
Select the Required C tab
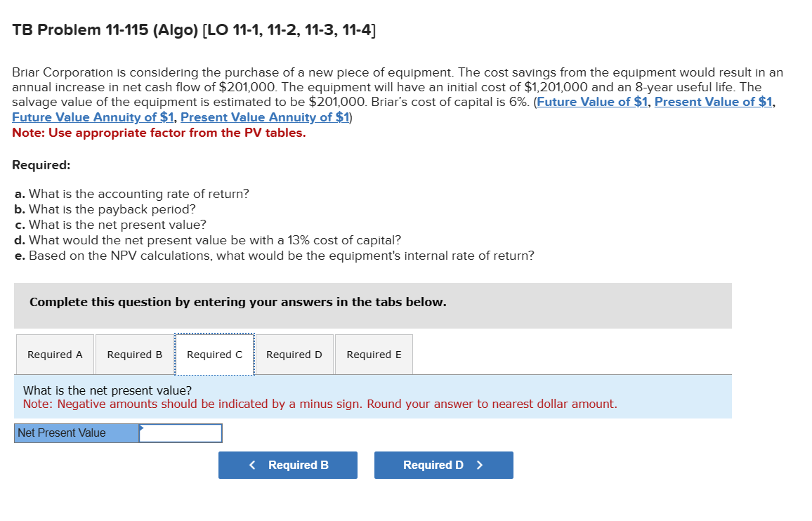[214, 354]
